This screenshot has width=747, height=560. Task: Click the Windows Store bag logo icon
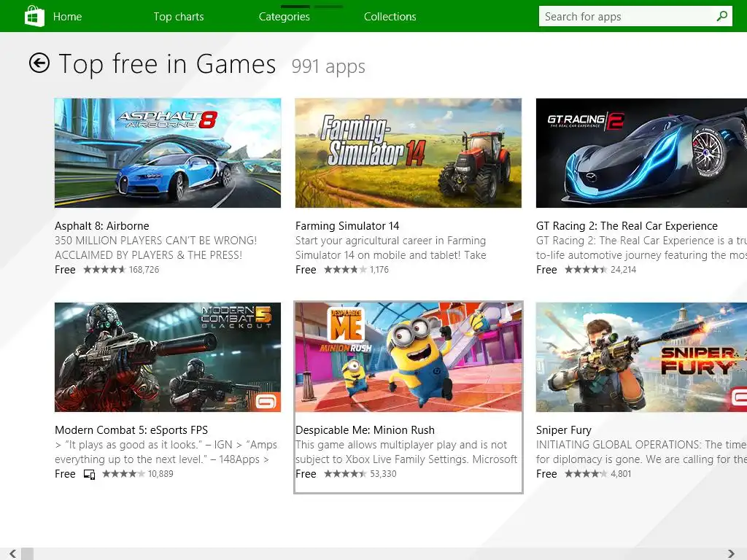pos(34,16)
